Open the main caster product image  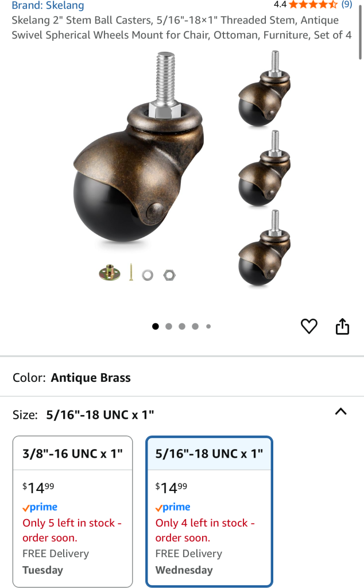pyautogui.click(x=182, y=169)
